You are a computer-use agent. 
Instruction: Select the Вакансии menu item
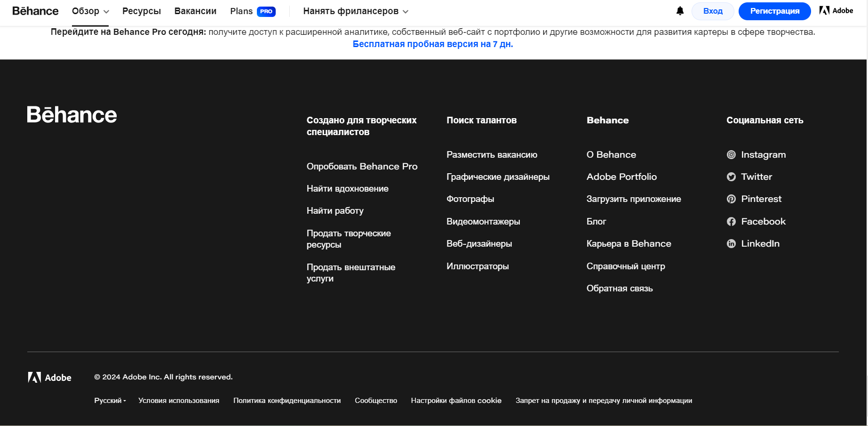[x=195, y=10]
